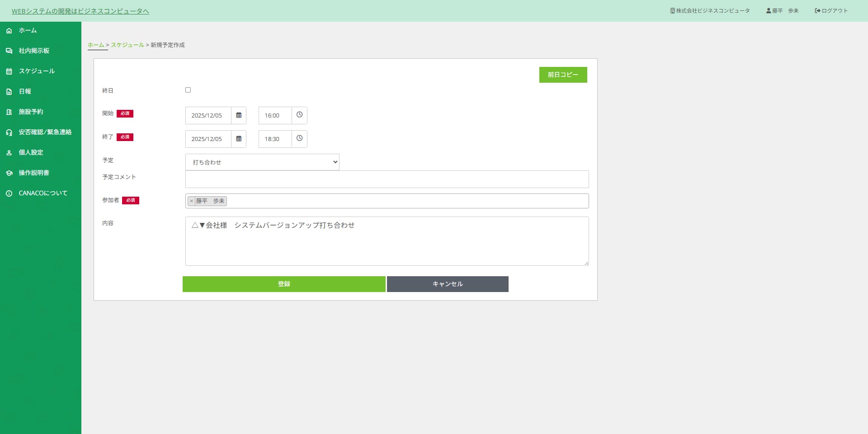Screen dimensions: 868x434
Task: Open the start time clock picker
Action: [x=299, y=115]
